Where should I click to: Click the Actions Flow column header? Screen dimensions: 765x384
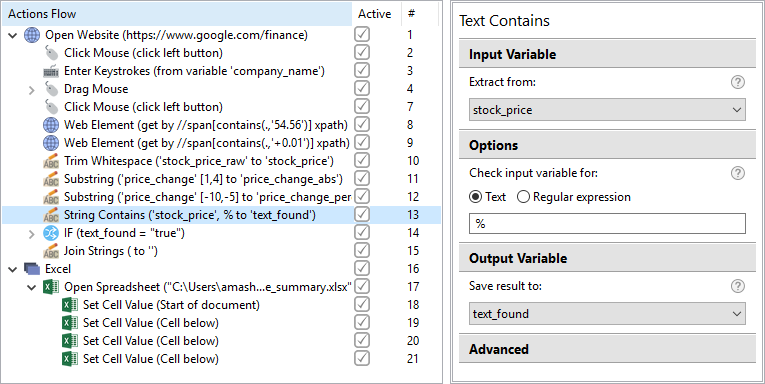pos(177,14)
